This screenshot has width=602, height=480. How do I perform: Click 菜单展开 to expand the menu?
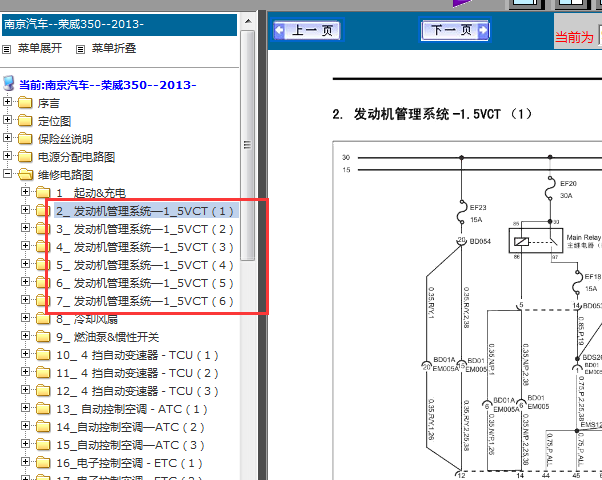tap(40, 48)
